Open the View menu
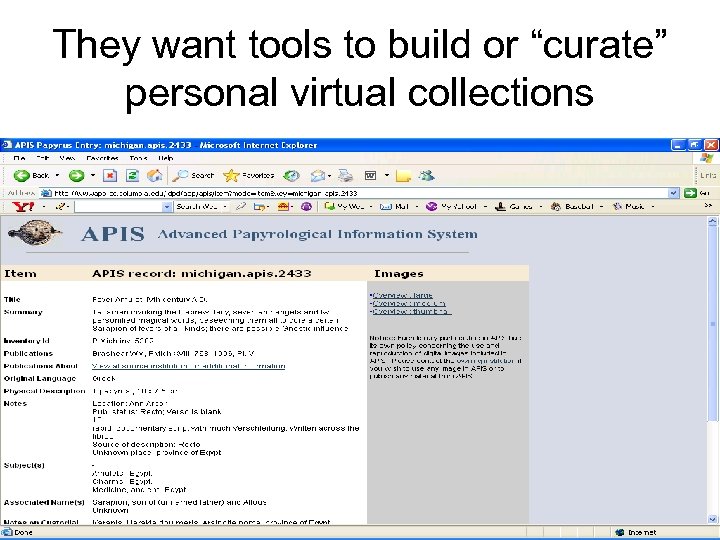The image size is (720, 540). [x=67, y=158]
